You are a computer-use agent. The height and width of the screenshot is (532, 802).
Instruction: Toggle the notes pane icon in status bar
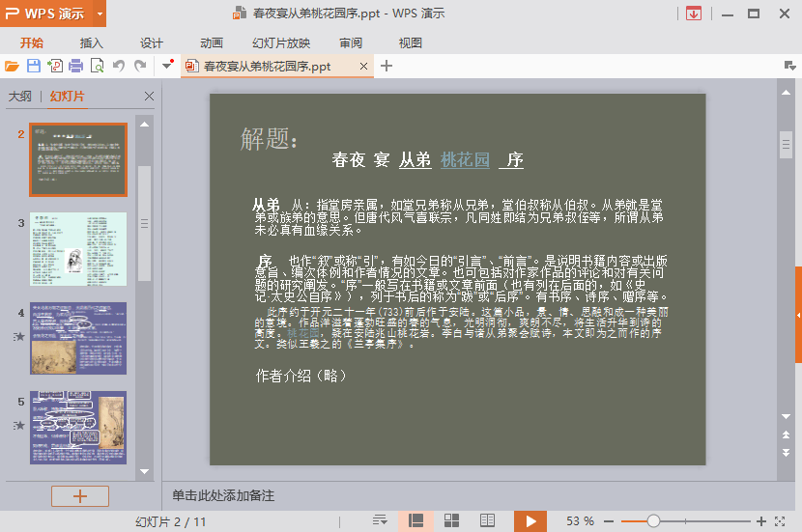coord(380,520)
